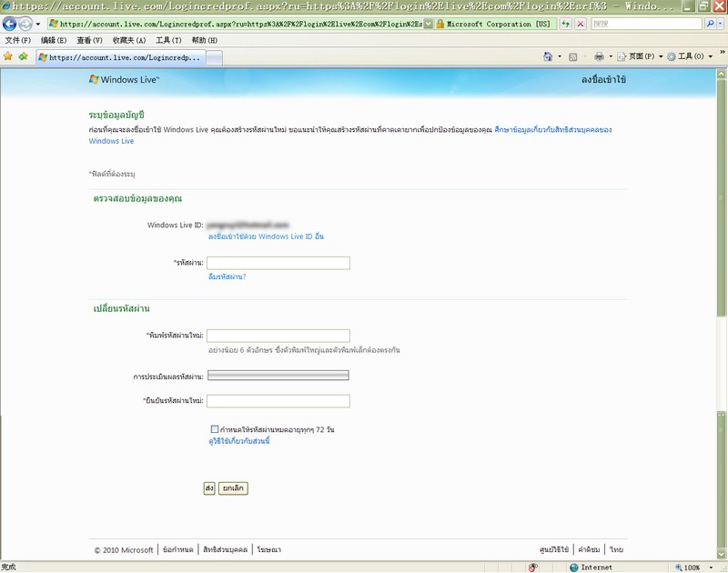Open the 工具(O) command bar menu

(690, 56)
